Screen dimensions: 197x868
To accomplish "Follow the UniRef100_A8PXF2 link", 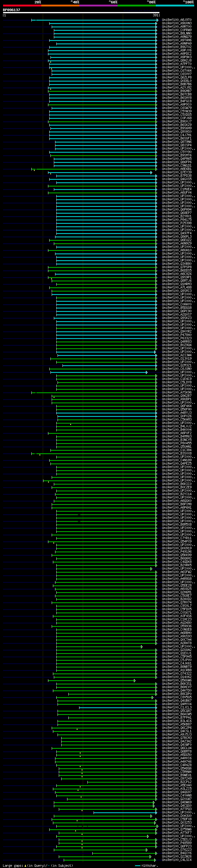I will tap(176, 433).
